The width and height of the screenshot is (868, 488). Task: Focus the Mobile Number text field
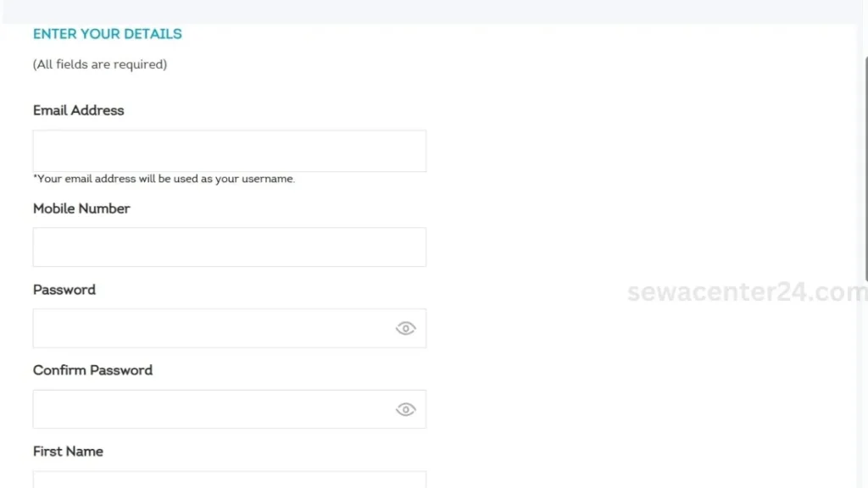(x=229, y=247)
